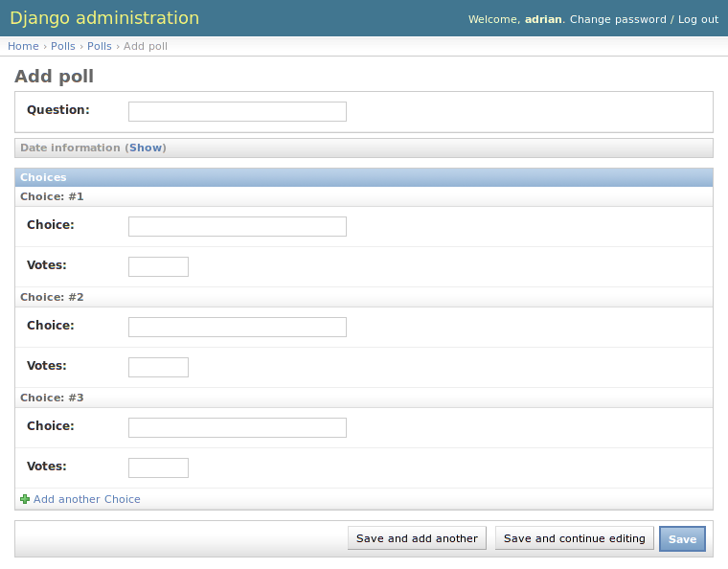This screenshot has height=569, width=728.
Task: Show the Date information section
Action: pyautogui.click(x=147, y=148)
